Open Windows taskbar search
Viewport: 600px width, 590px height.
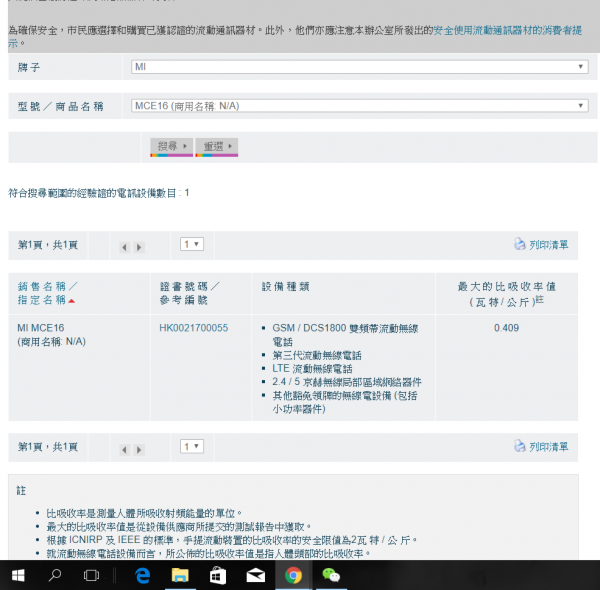tap(55, 575)
